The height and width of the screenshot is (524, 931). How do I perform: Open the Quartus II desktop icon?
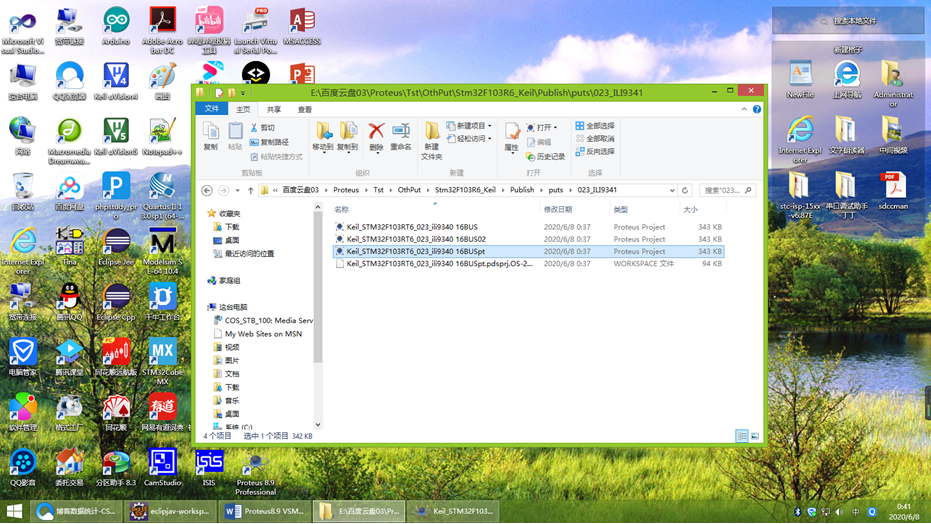(162, 195)
